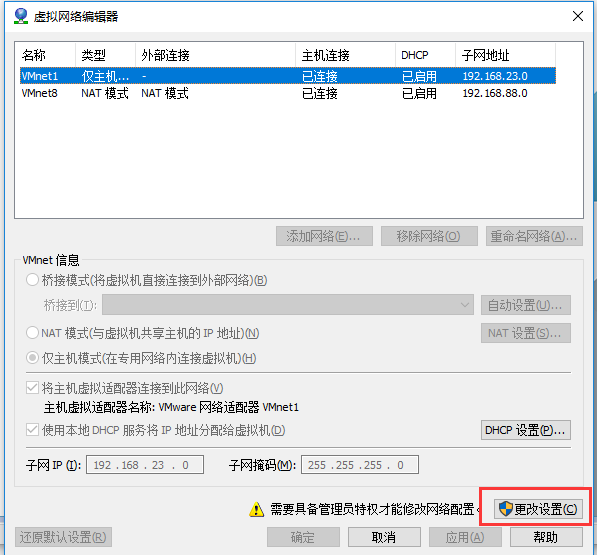The image size is (597, 555).
Task: Click 已连接 cell in VMnet8 row
Action: pyautogui.click(x=320, y=93)
